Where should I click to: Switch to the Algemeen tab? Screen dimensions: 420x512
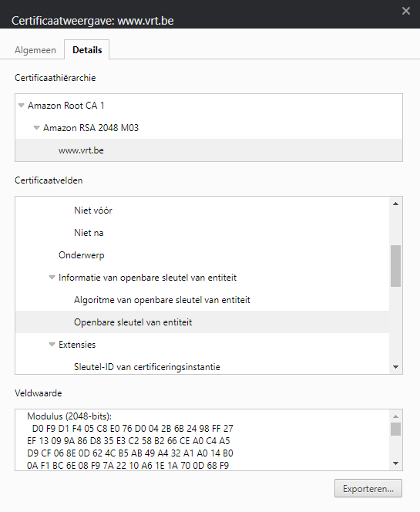tap(35, 50)
